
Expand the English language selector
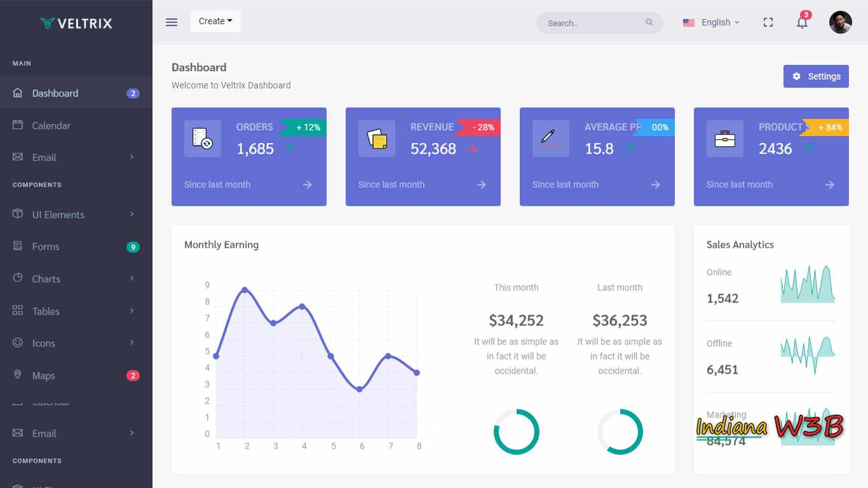pyautogui.click(x=711, y=22)
